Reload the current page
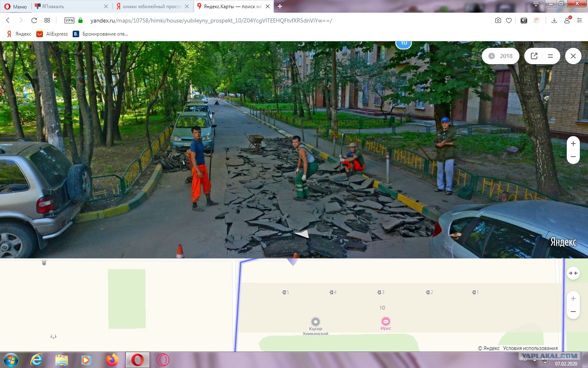Screen dimensions: 588x368 coord(34,20)
